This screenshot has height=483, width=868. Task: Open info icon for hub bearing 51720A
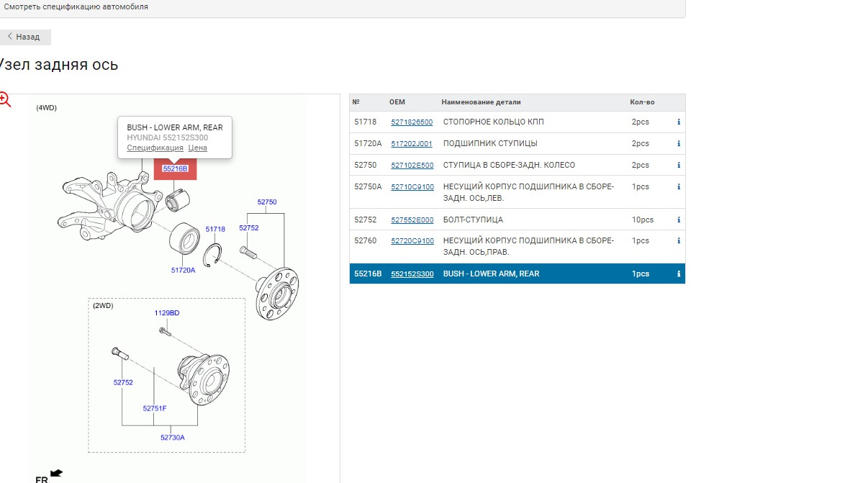coord(679,144)
